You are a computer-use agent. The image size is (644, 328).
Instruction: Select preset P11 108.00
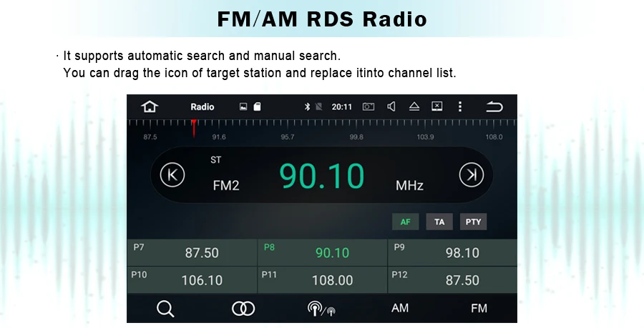pos(323,280)
